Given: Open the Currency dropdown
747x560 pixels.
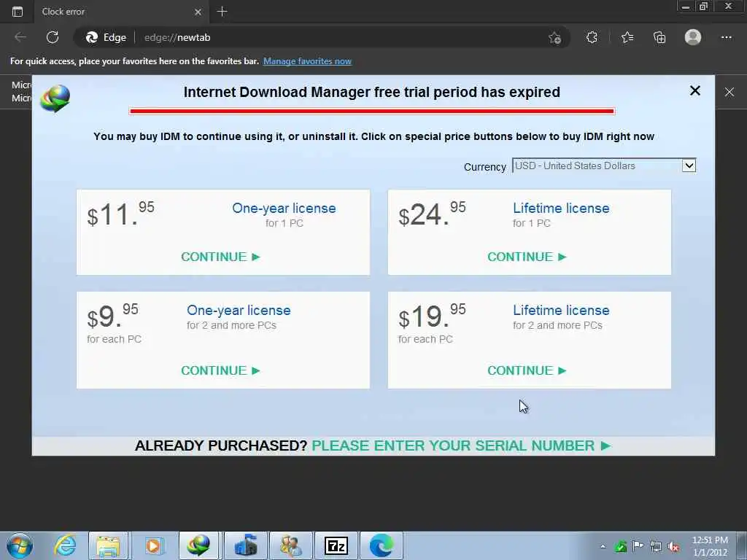Looking at the screenshot, I should [604, 166].
